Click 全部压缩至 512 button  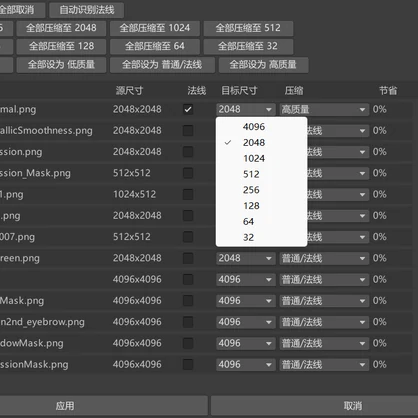click(x=248, y=28)
